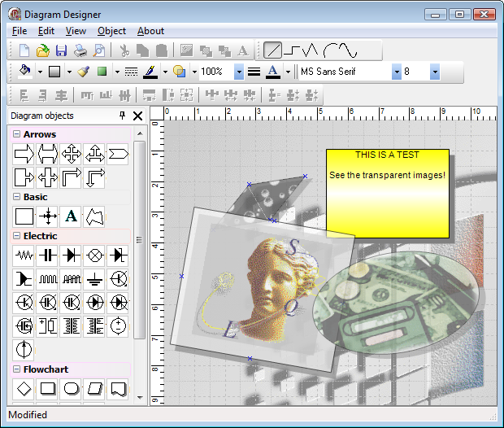
Task: Click the ground symbol in Electric
Action: point(95,279)
